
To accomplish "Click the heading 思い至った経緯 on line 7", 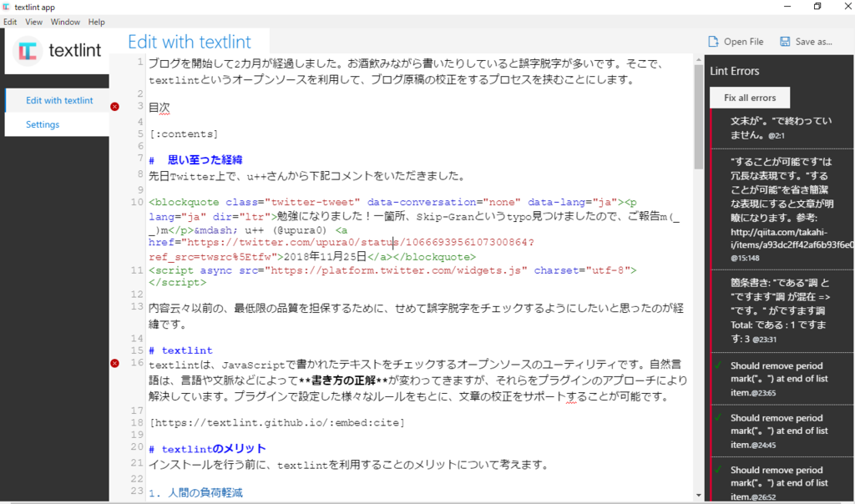I will (x=205, y=159).
